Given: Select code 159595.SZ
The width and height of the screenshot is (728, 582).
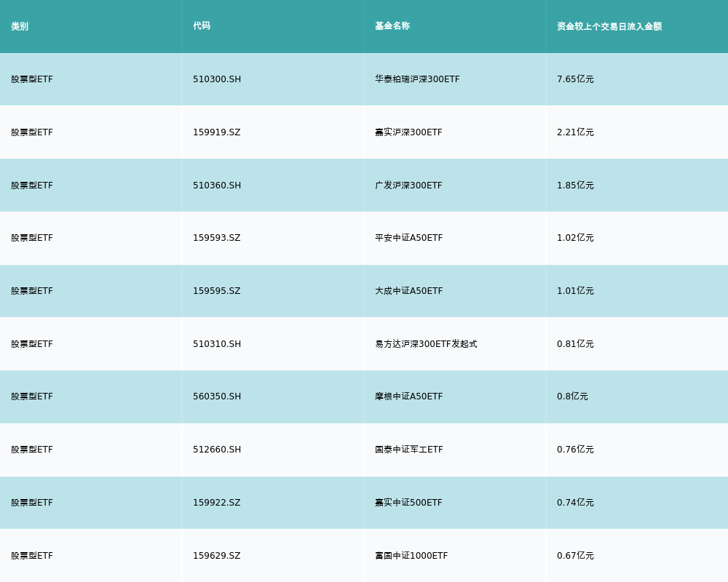Looking at the screenshot, I should [x=217, y=291].
